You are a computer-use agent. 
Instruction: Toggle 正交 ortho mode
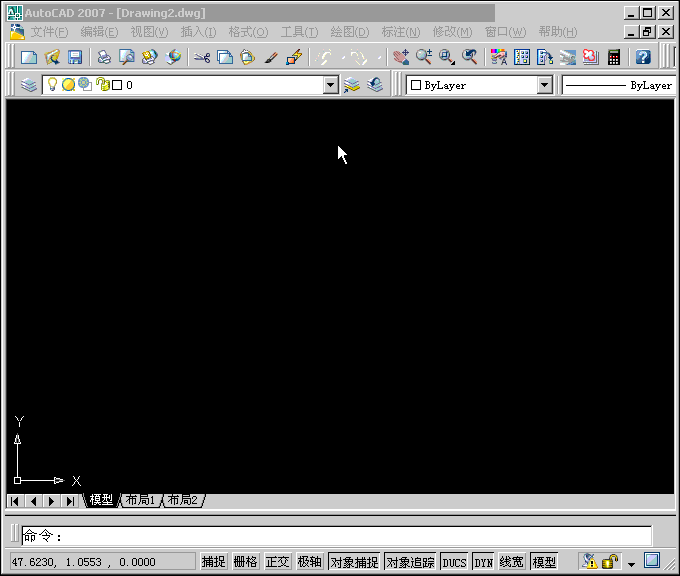coord(277,562)
